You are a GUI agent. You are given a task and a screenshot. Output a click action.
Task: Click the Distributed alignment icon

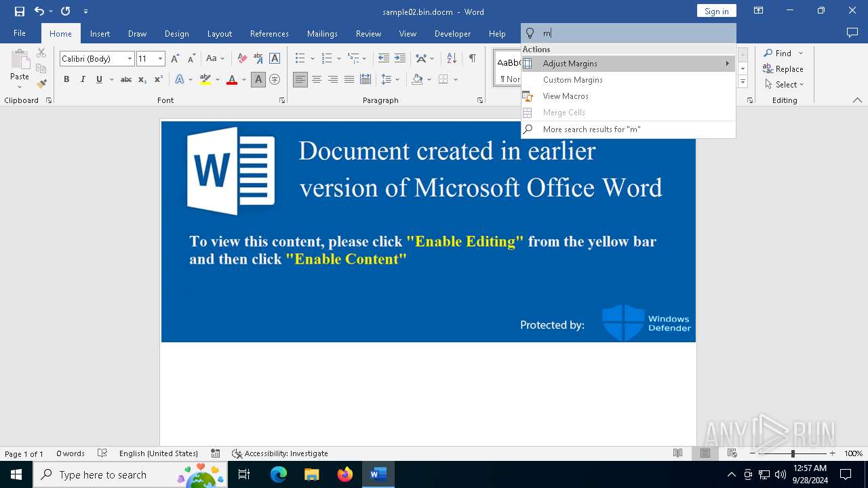pyautogui.click(x=366, y=79)
